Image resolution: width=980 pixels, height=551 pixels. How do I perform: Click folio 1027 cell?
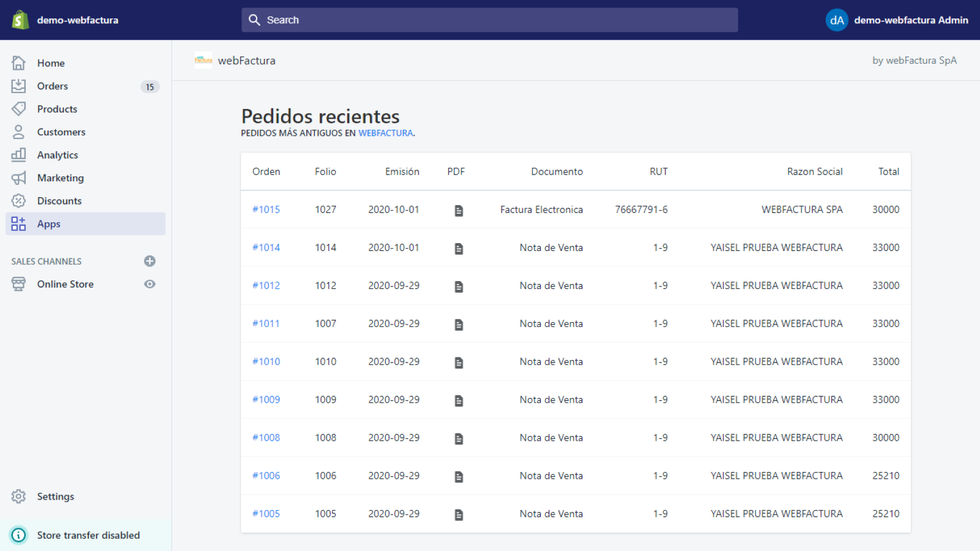[x=326, y=209]
